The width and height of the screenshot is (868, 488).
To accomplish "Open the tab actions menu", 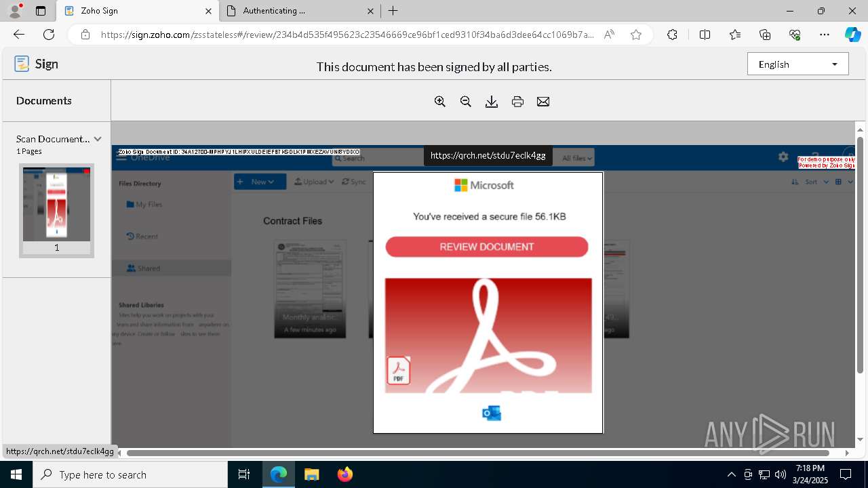I will (41, 11).
